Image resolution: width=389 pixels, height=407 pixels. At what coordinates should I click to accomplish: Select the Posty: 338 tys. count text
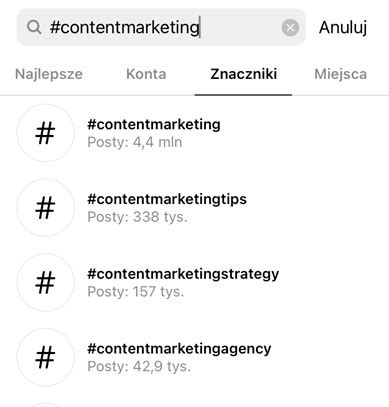[137, 217]
